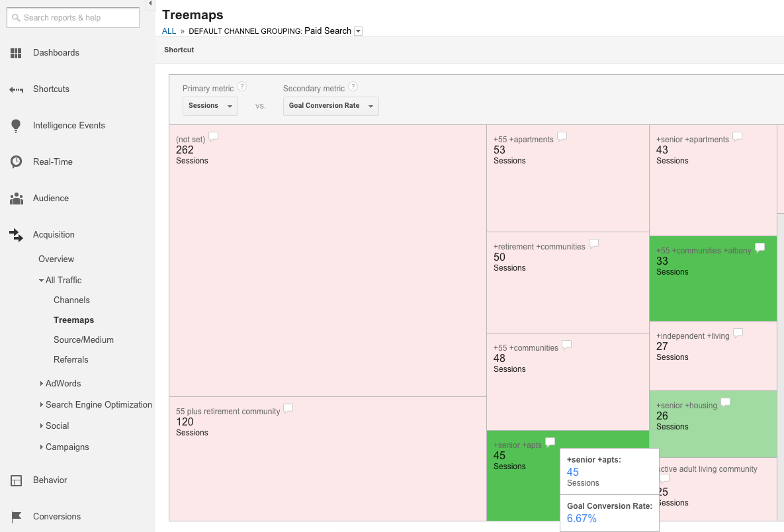Expand the AdWords section
784x532 pixels.
[x=64, y=383]
